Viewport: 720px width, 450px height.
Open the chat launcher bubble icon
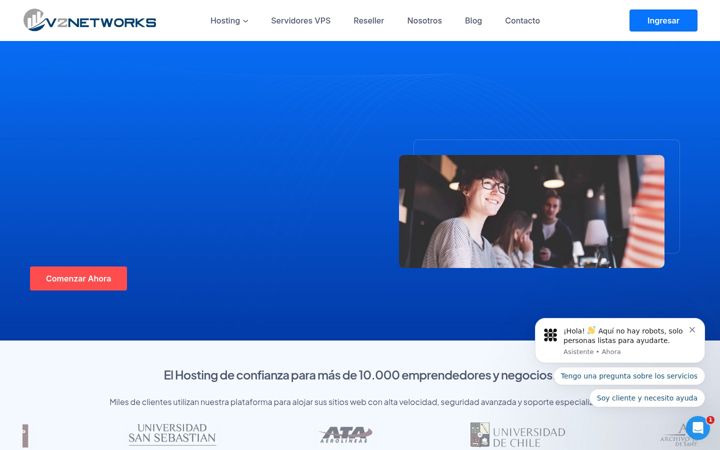click(x=698, y=428)
